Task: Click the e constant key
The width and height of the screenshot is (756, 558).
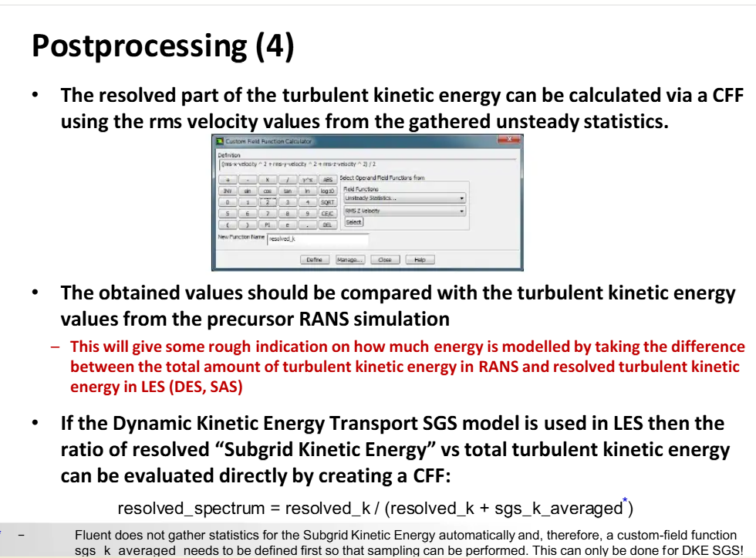Action: pos(287,225)
